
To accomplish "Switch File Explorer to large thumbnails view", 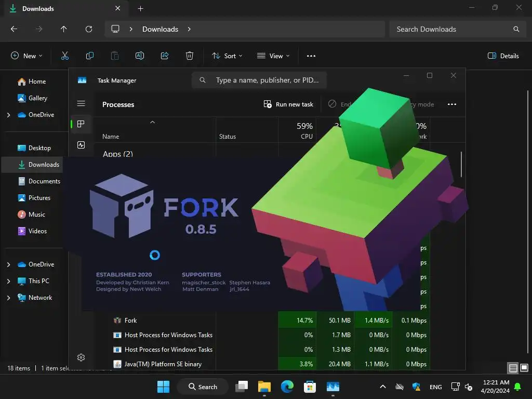I will (524, 368).
